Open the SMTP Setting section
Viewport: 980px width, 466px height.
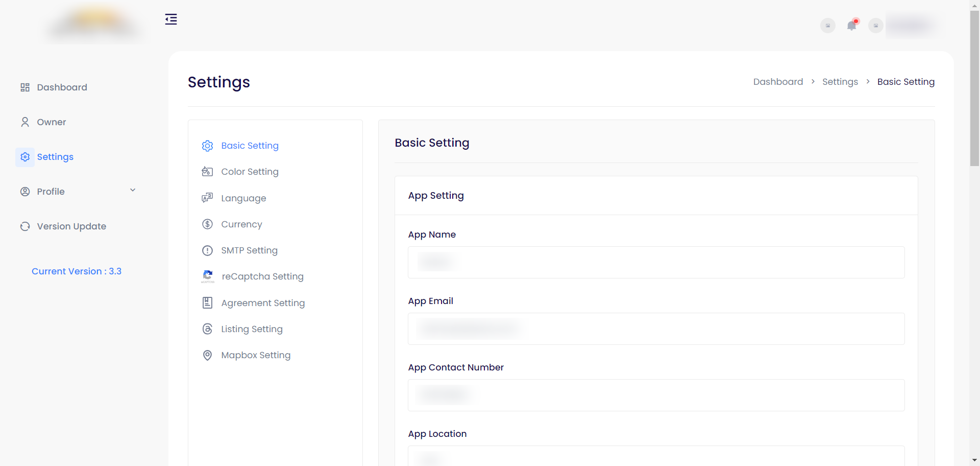(x=249, y=250)
